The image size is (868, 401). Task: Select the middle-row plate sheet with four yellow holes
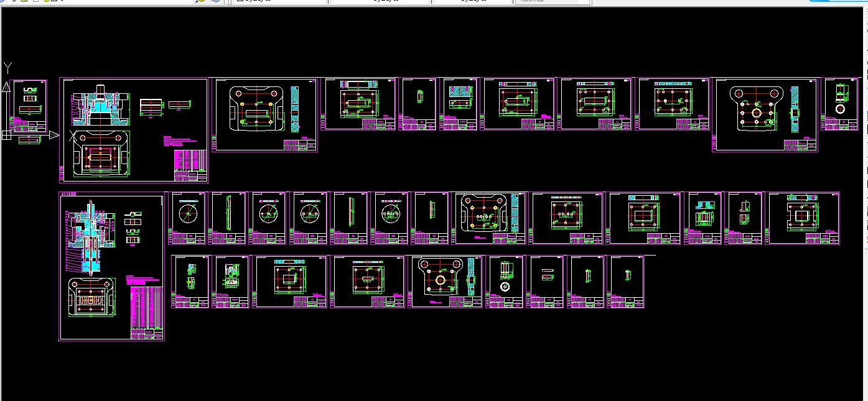489,218
